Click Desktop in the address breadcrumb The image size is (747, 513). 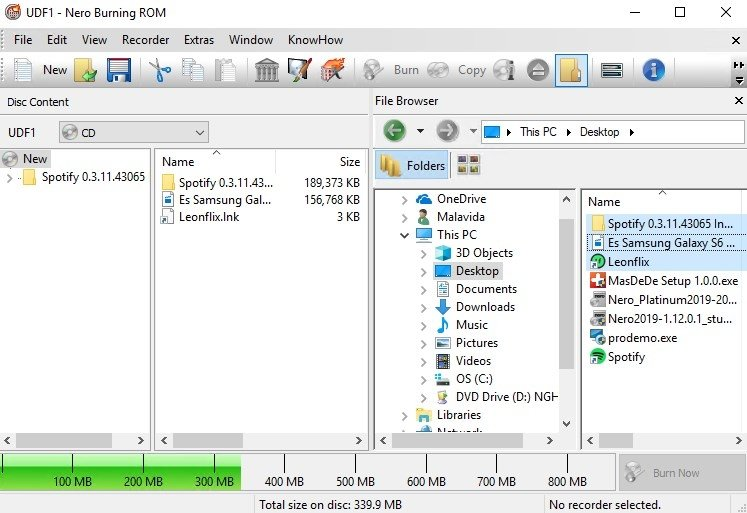(x=599, y=132)
